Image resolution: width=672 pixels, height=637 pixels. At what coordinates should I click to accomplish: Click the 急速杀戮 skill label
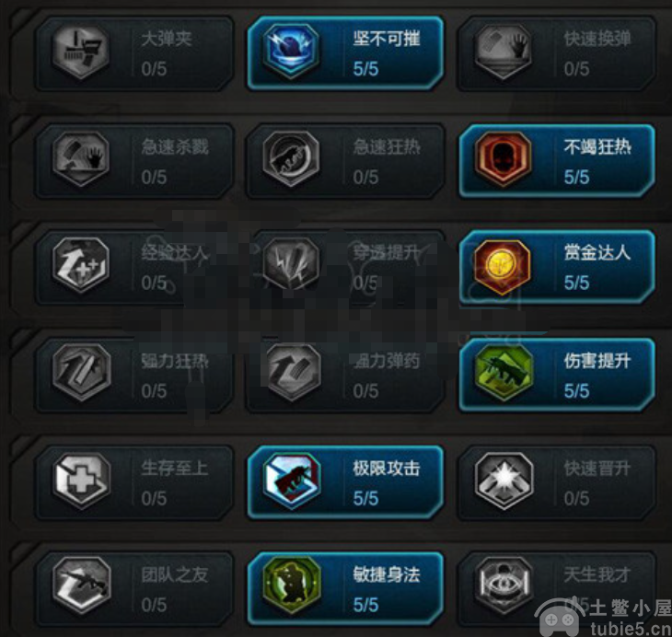175,147
